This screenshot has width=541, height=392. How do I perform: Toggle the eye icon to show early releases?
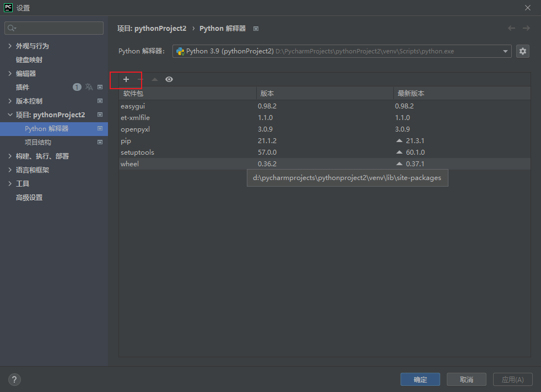tap(169, 79)
